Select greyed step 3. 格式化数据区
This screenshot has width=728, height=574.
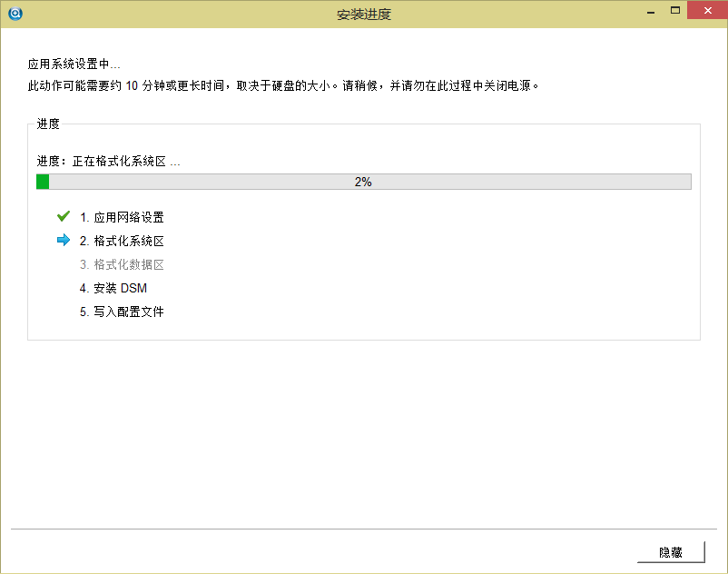point(122,265)
